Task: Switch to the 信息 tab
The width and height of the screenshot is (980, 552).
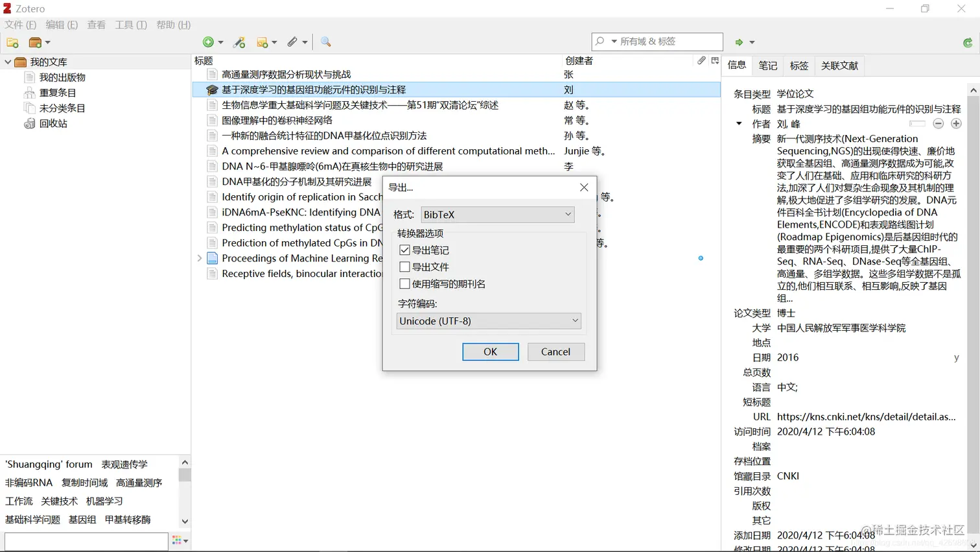Action: (x=737, y=65)
